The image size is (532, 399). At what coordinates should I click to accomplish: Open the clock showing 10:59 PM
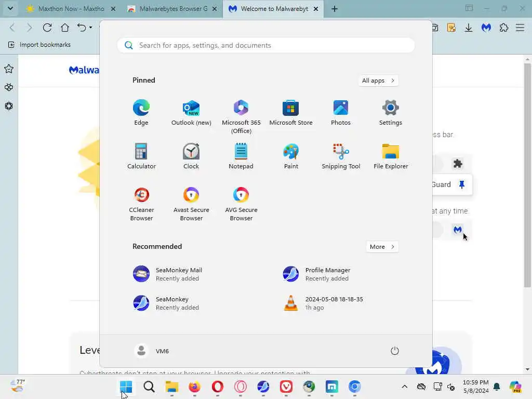[x=476, y=387]
